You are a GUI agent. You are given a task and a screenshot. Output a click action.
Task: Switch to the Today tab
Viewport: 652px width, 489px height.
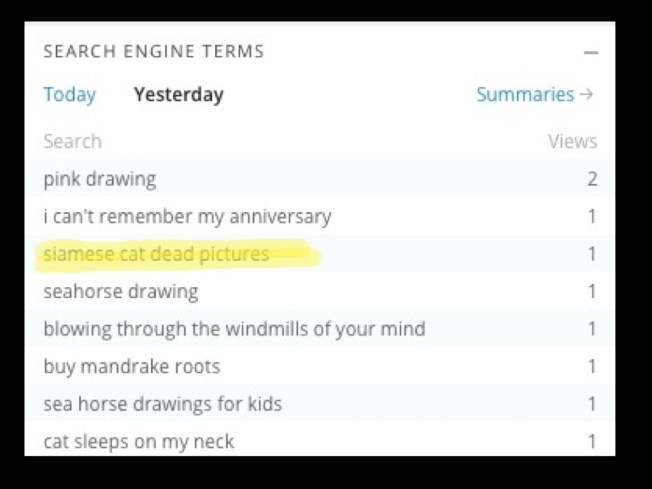69,95
